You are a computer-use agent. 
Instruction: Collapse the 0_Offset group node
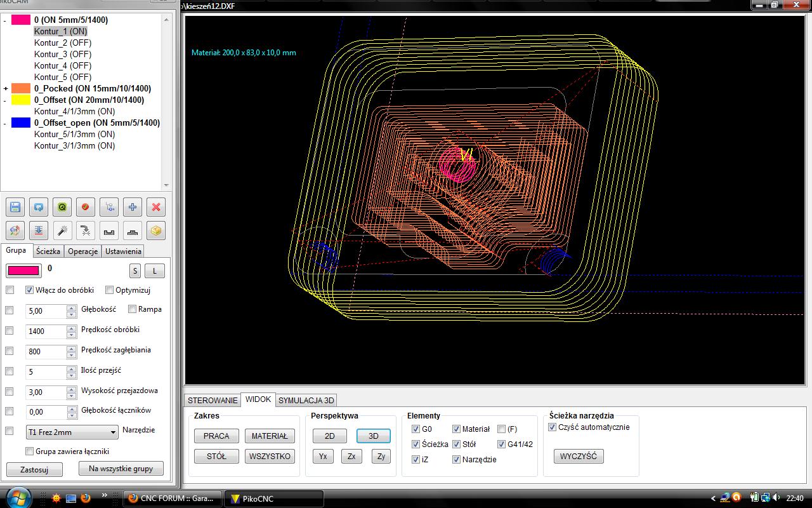pos(5,100)
